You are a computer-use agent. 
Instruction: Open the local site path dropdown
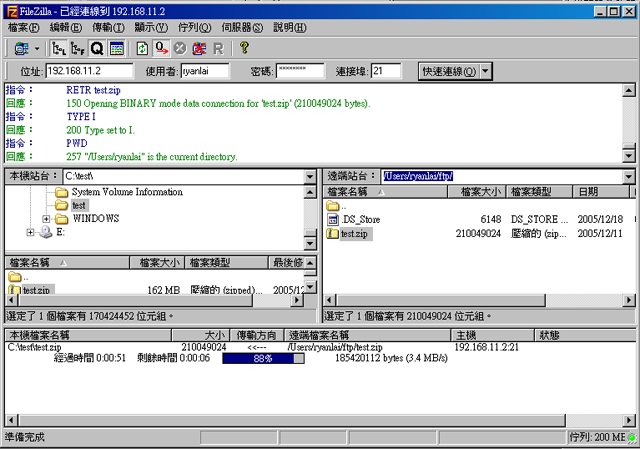[310, 177]
